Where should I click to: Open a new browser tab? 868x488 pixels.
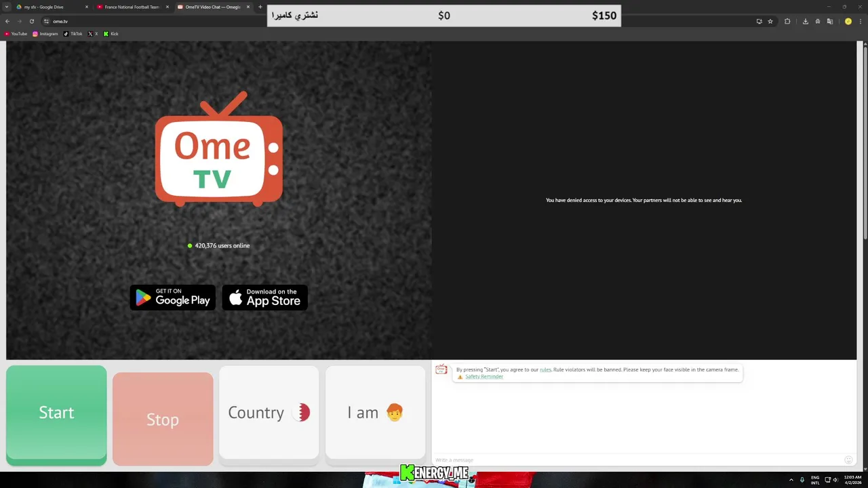pos(260,7)
